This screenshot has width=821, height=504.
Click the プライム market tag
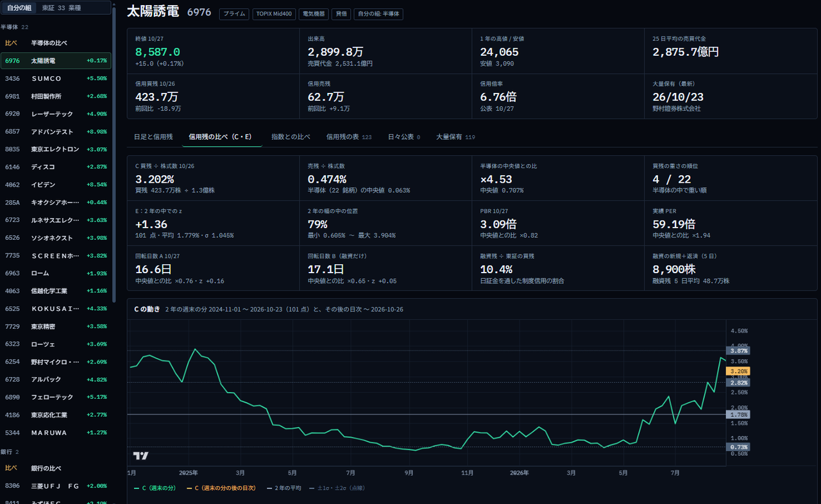click(234, 13)
